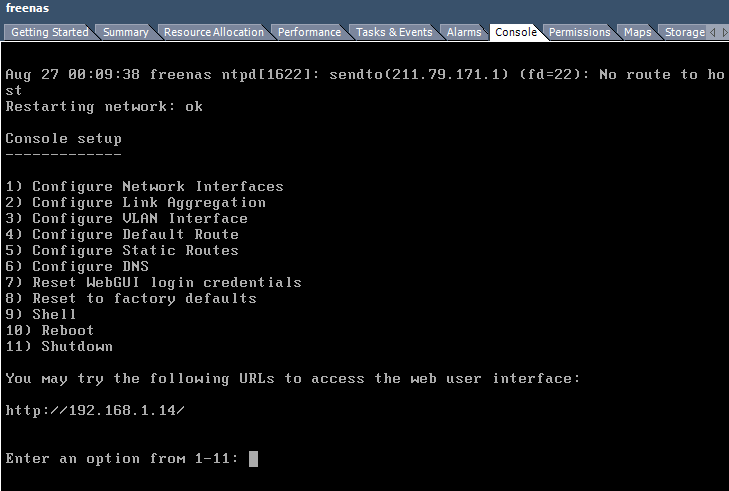Switch to the Summary tab
This screenshot has width=729, height=491.
pos(125,32)
